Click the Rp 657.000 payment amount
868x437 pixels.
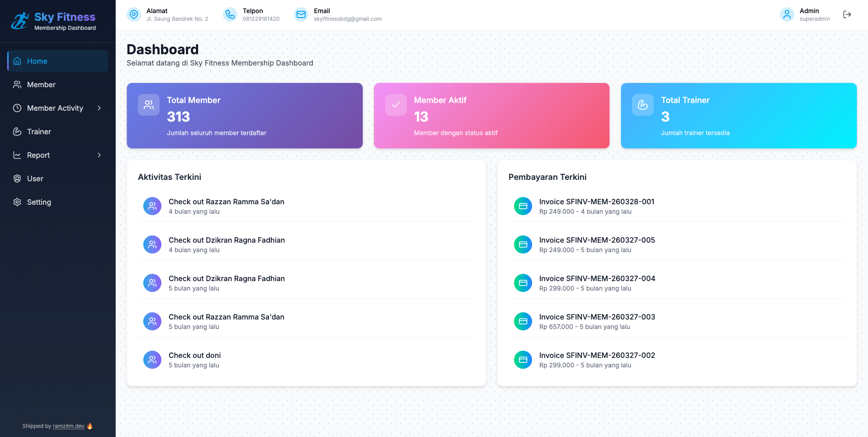pyautogui.click(x=556, y=327)
